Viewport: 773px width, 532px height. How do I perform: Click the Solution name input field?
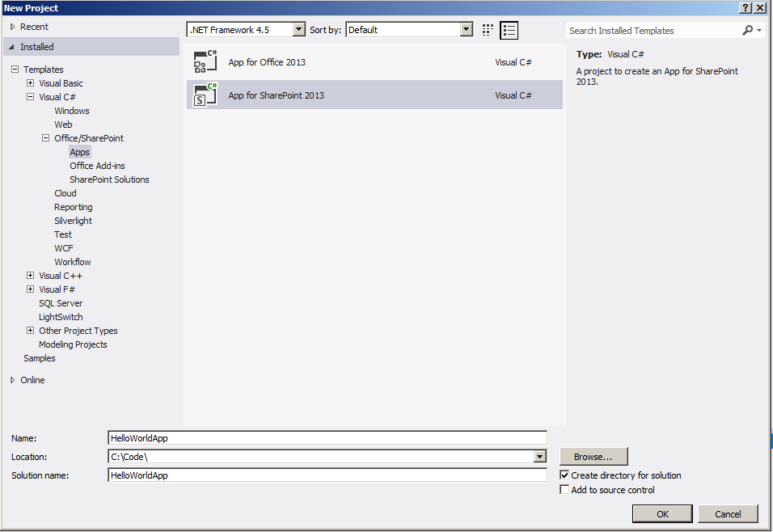tap(327, 475)
